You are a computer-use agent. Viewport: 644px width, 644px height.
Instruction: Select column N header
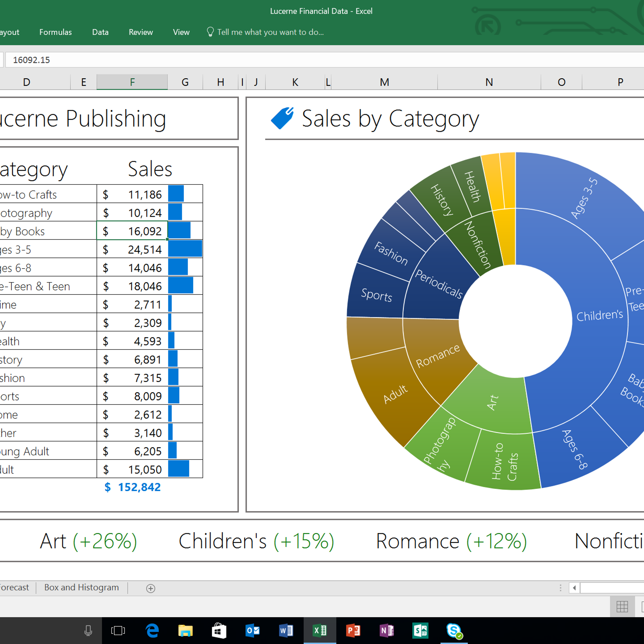click(489, 82)
